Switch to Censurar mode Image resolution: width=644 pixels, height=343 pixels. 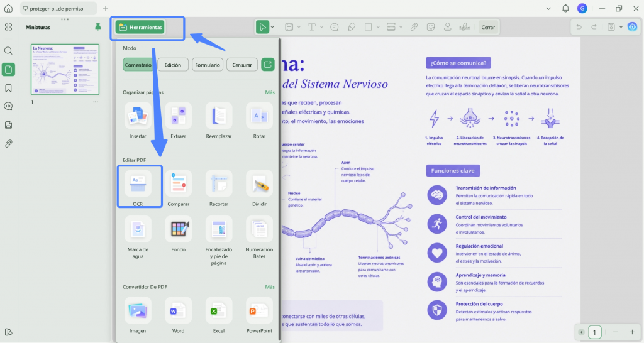click(x=242, y=65)
